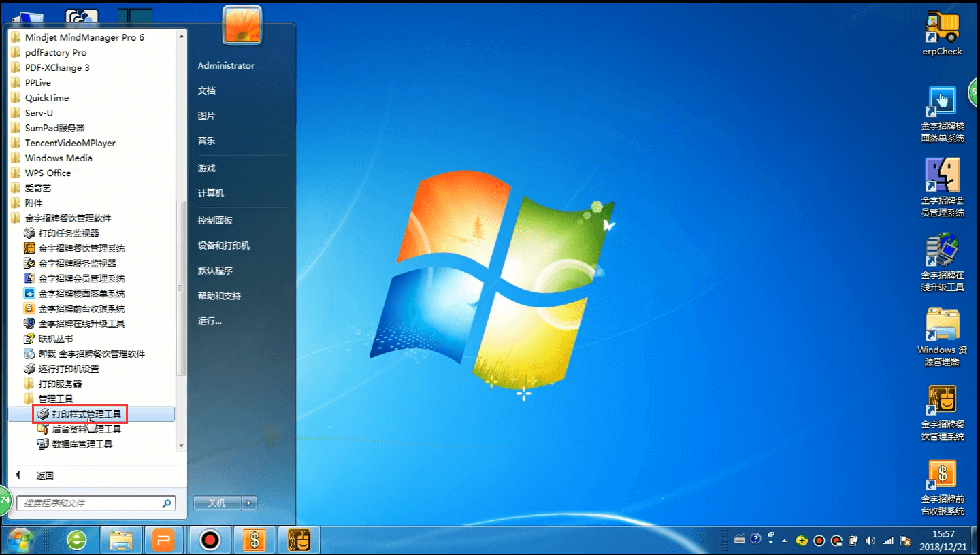
Task: Open 运行... dialog
Action: click(x=210, y=321)
